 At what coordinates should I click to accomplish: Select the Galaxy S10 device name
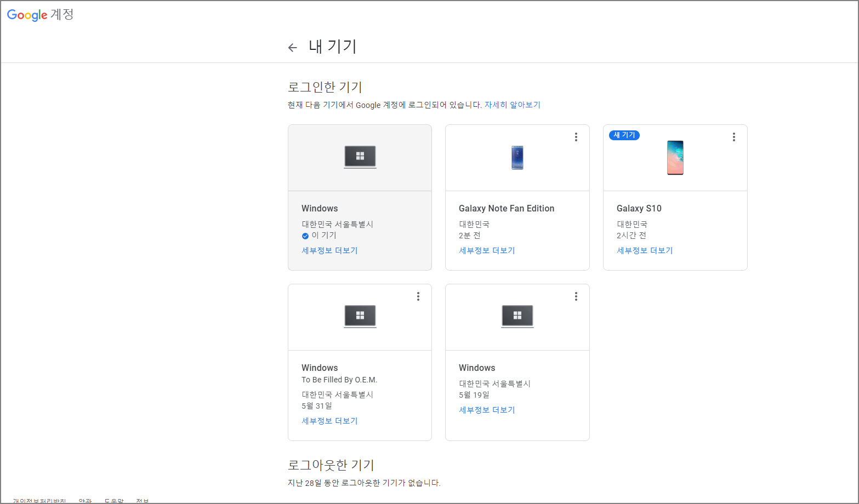tap(639, 208)
